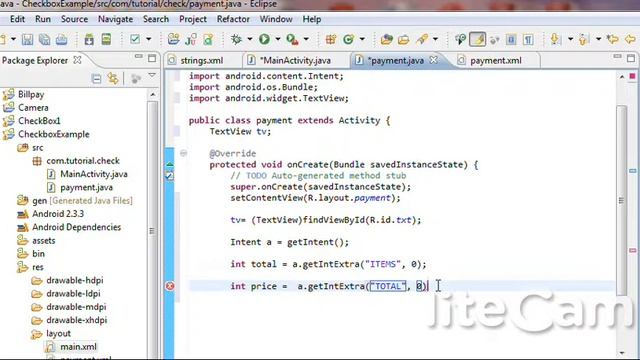Click the Back navigation arrow icon

tap(631, 39)
